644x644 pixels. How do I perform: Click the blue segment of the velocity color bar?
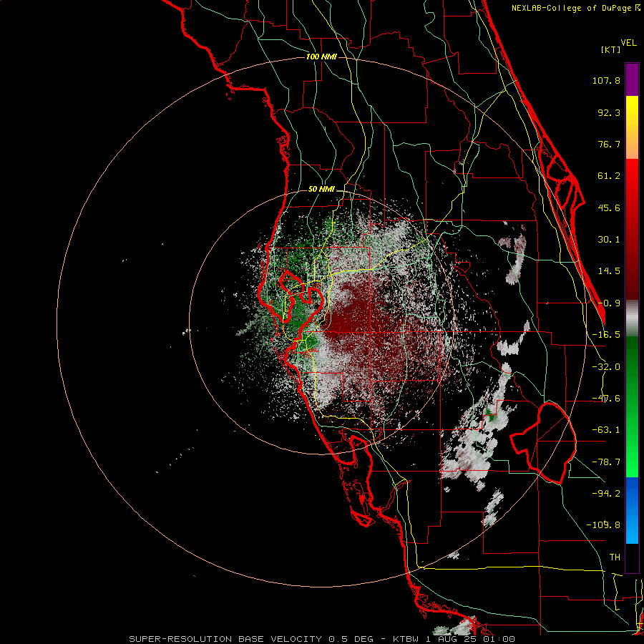tap(632, 510)
